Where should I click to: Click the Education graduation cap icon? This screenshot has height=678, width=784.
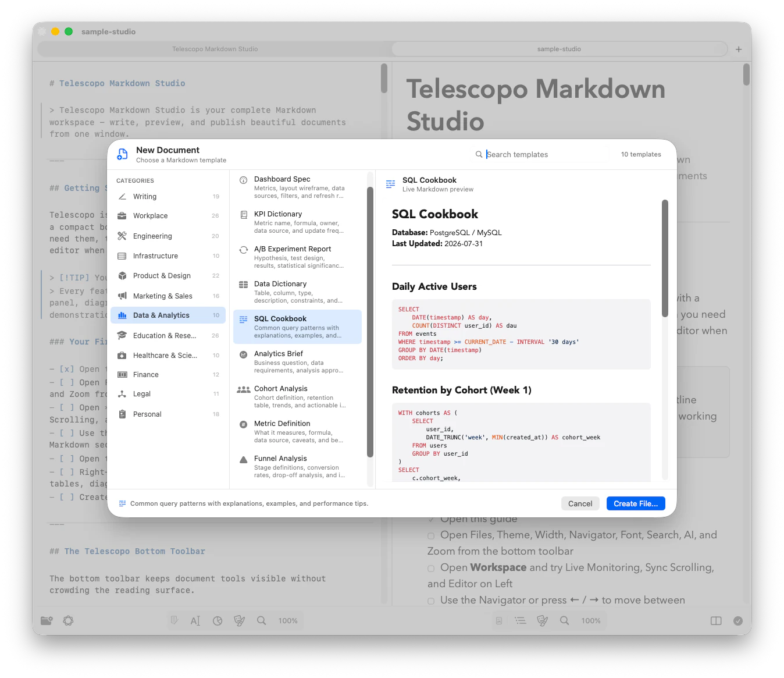tap(122, 336)
